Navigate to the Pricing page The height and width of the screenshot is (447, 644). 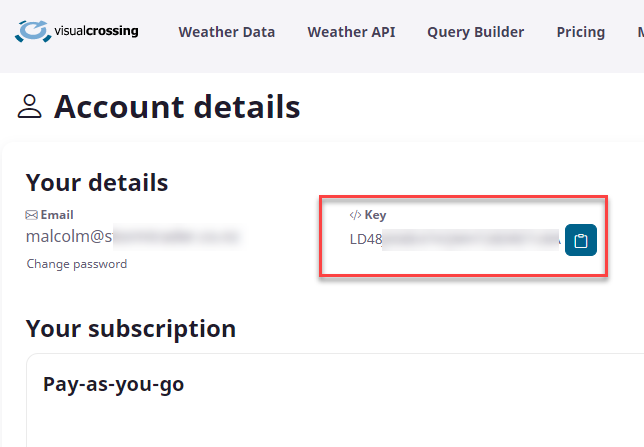point(580,32)
